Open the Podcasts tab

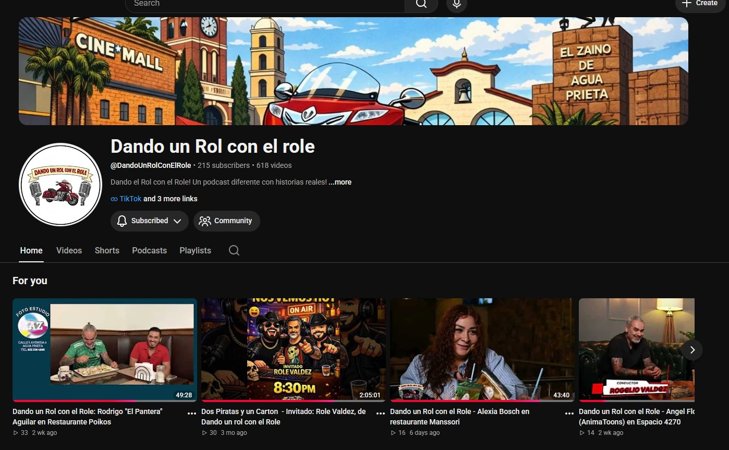149,251
